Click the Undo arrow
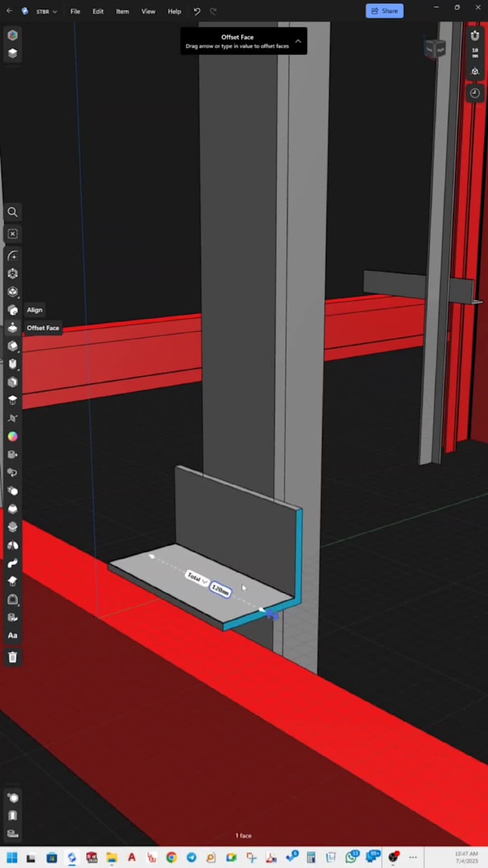 pyautogui.click(x=197, y=11)
